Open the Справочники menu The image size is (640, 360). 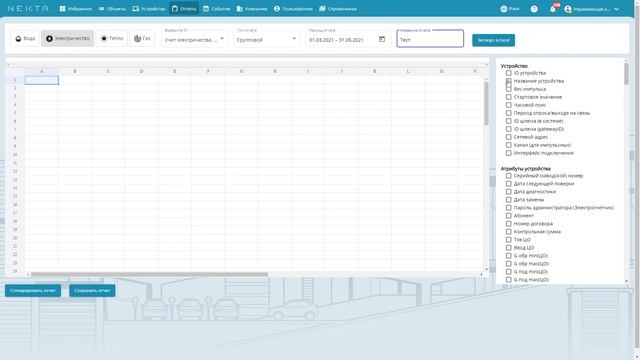pos(338,9)
